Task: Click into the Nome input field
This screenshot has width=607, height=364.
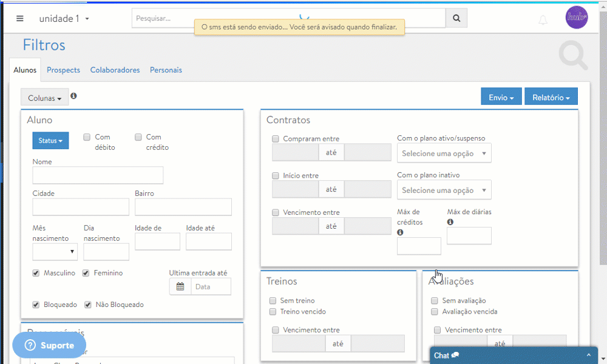Action: (98, 175)
